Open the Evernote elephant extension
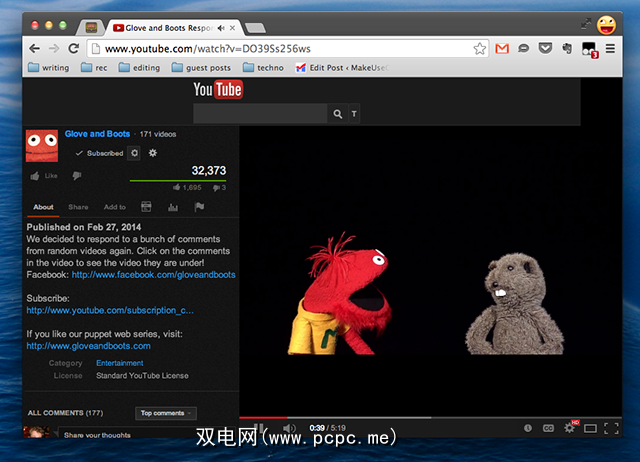The width and height of the screenshot is (640, 462). coord(567,49)
